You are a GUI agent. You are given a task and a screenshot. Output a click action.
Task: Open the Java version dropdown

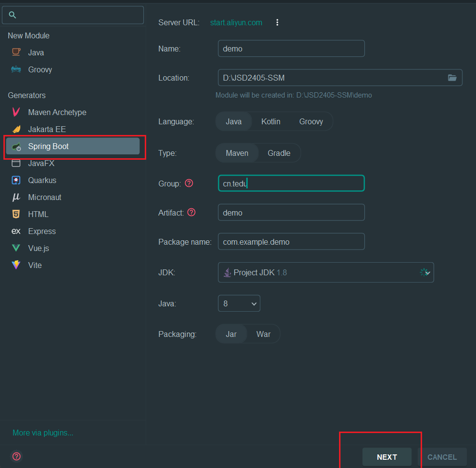[x=239, y=303]
